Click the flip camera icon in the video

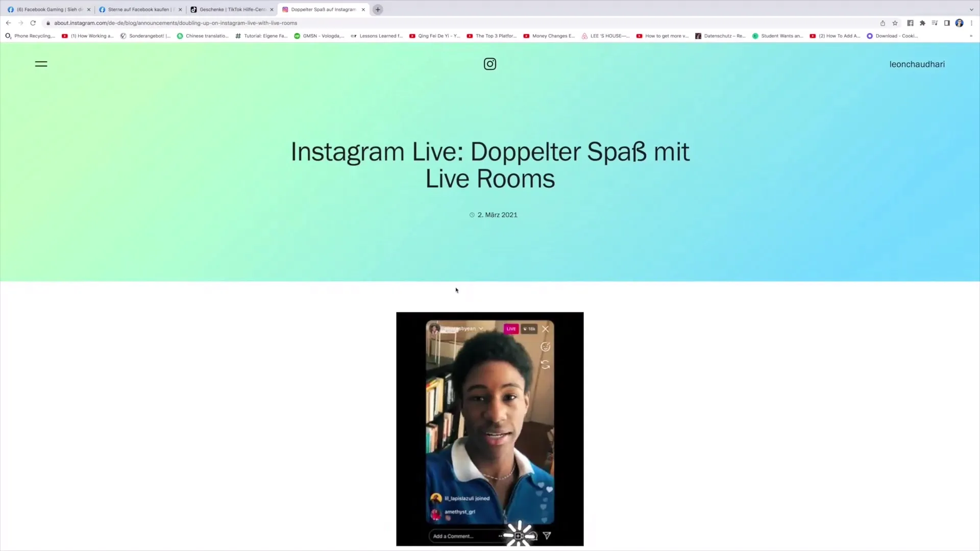546,365
